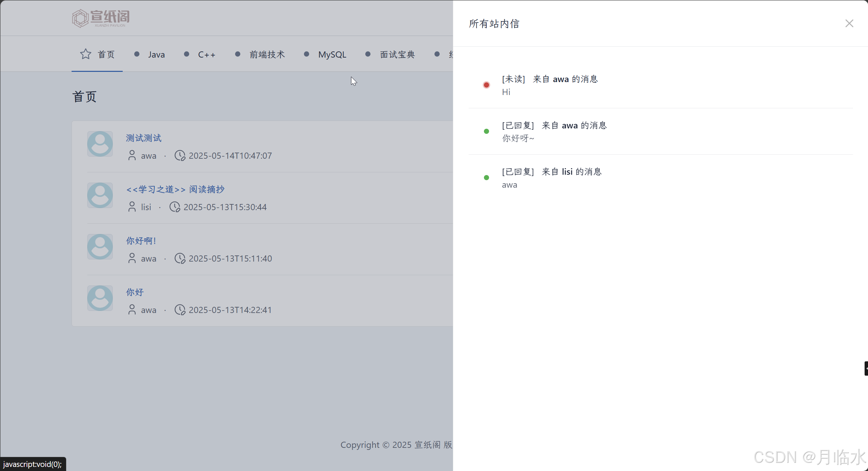Go to the C++ category
The height and width of the screenshot is (471, 868).
click(x=206, y=54)
